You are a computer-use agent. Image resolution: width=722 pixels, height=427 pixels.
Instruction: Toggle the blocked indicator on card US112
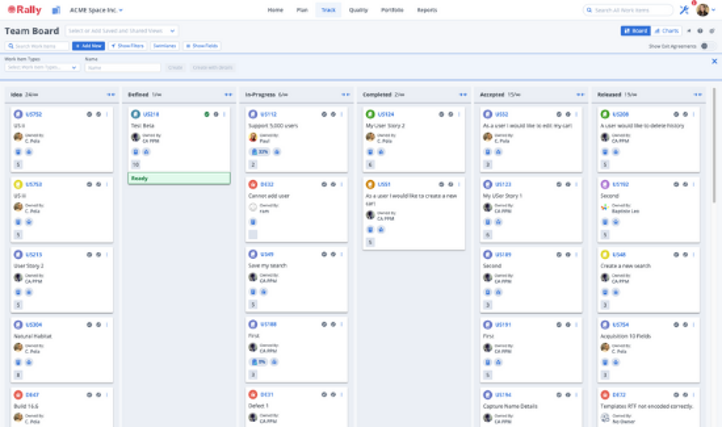[x=333, y=115]
